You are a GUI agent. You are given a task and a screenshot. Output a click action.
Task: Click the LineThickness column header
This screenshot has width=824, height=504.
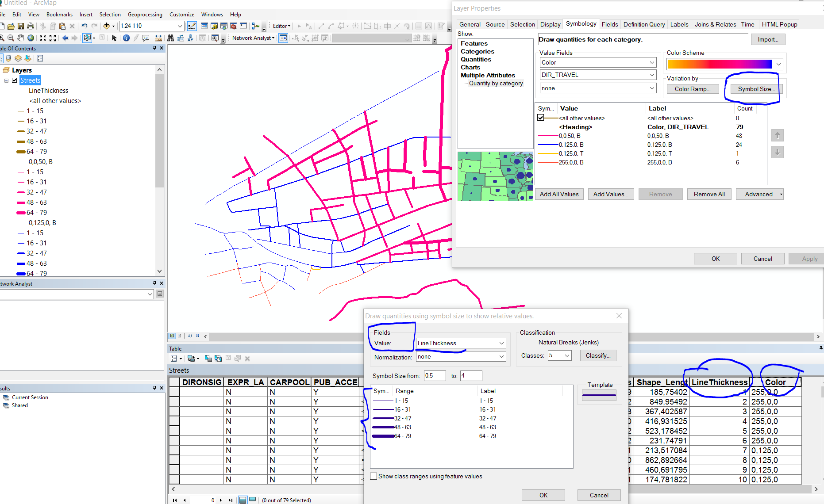[x=719, y=382]
